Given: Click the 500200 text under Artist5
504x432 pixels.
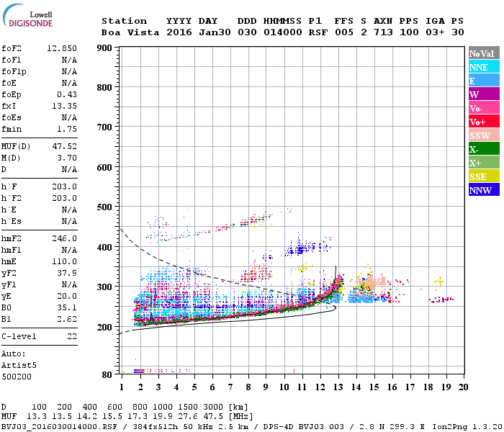Looking at the screenshot, I should (x=17, y=377).
